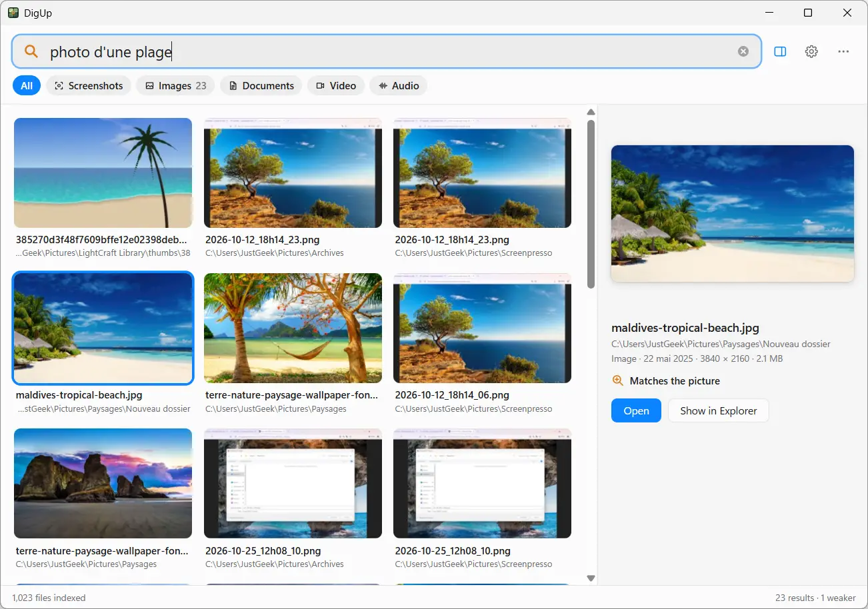Click the Matches the picture label

click(675, 381)
